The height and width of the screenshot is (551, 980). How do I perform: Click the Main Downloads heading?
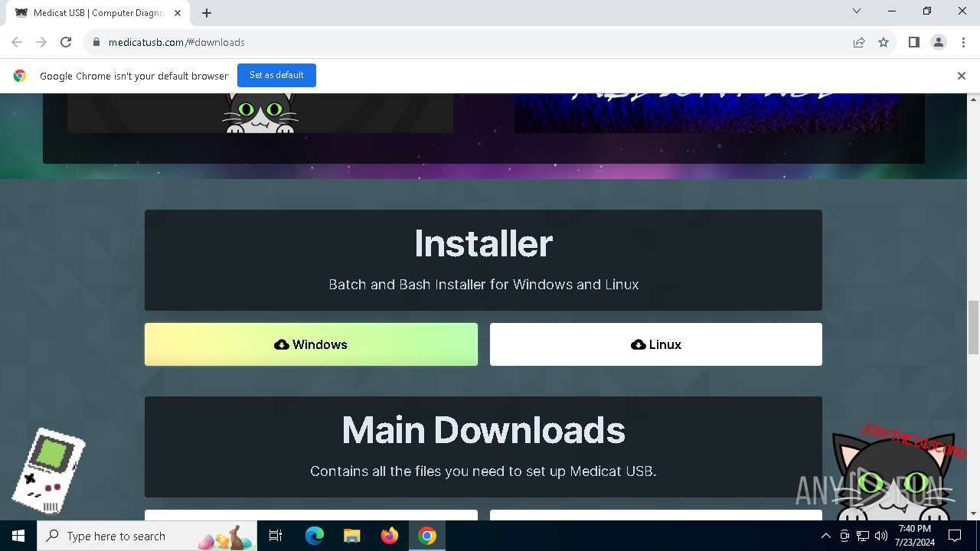click(483, 430)
